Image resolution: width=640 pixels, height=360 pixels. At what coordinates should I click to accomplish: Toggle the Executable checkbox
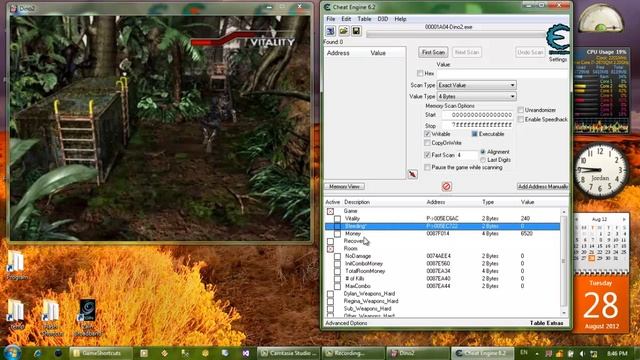[x=474, y=134]
